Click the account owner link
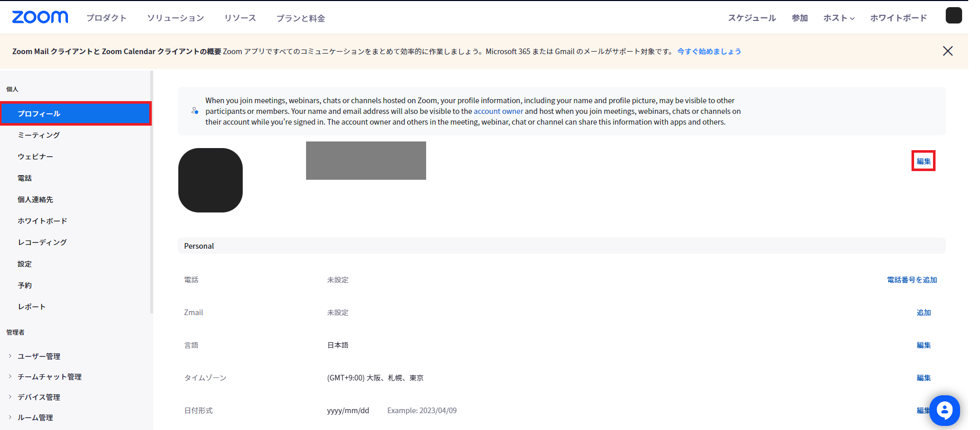Viewport: 980px width, 430px height. point(498,111)
